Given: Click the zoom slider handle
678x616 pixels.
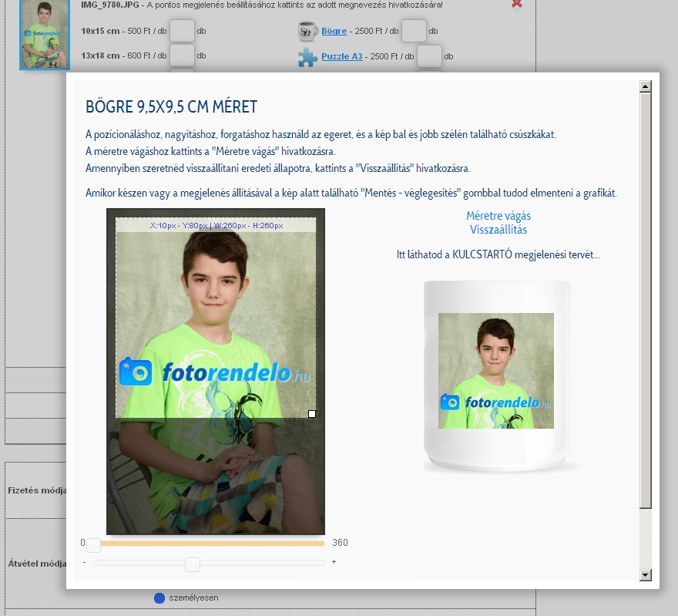Looking at the screenshot, I should click(193, 564).
